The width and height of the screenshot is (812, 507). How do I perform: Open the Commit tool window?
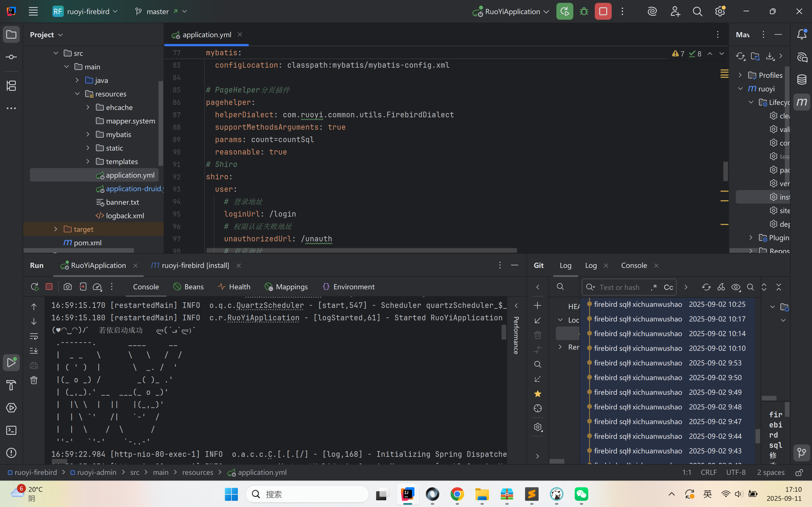[x=11, y=57]
